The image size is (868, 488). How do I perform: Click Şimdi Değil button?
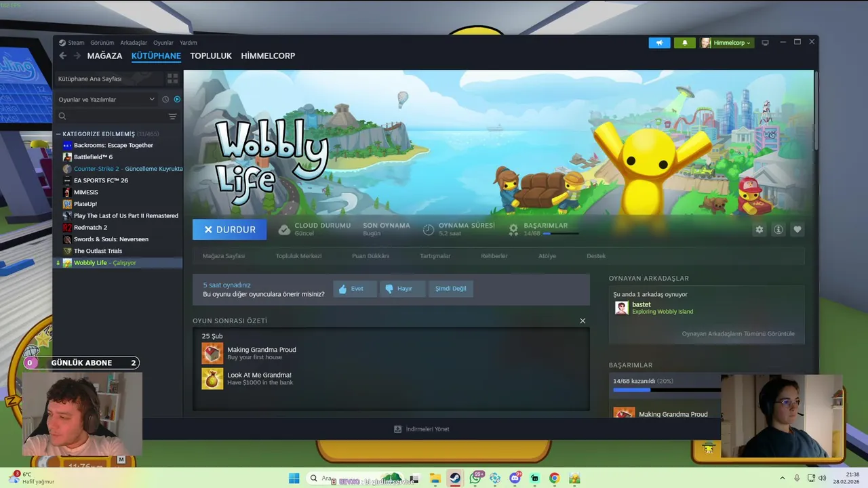tap(451, 289)
